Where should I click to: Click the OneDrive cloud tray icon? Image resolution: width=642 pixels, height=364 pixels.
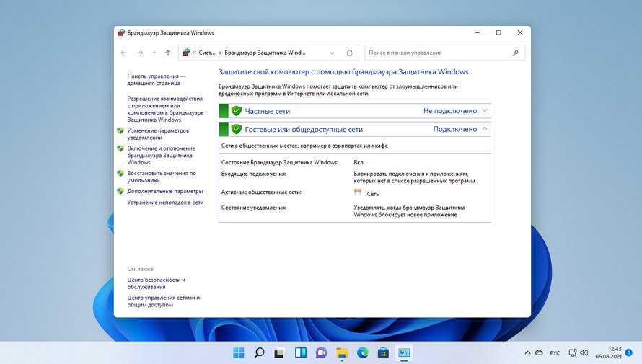click(x=540, y=352)
